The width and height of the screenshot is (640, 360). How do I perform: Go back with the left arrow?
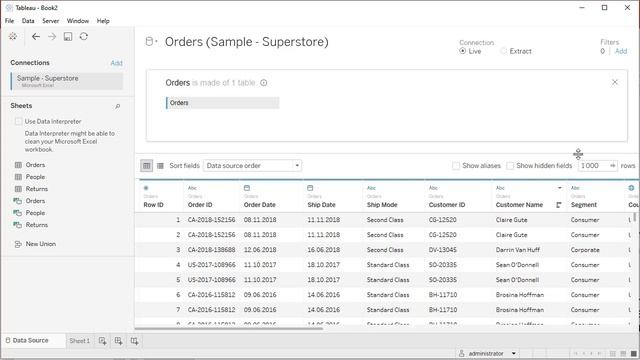coord(36,37)
